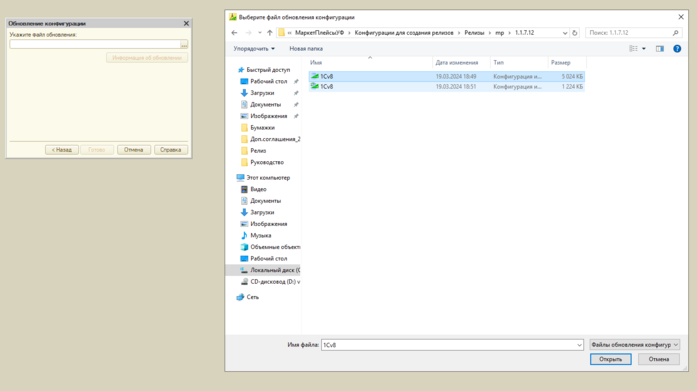Open Загрузки under Этот компьютер

[262, 212]
